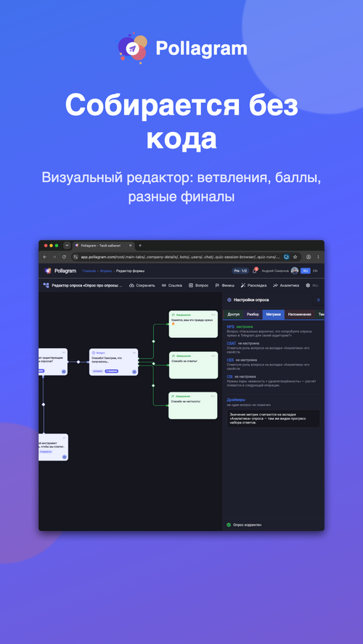
Task: Select the Метрики tab
Action: [274, 314]
